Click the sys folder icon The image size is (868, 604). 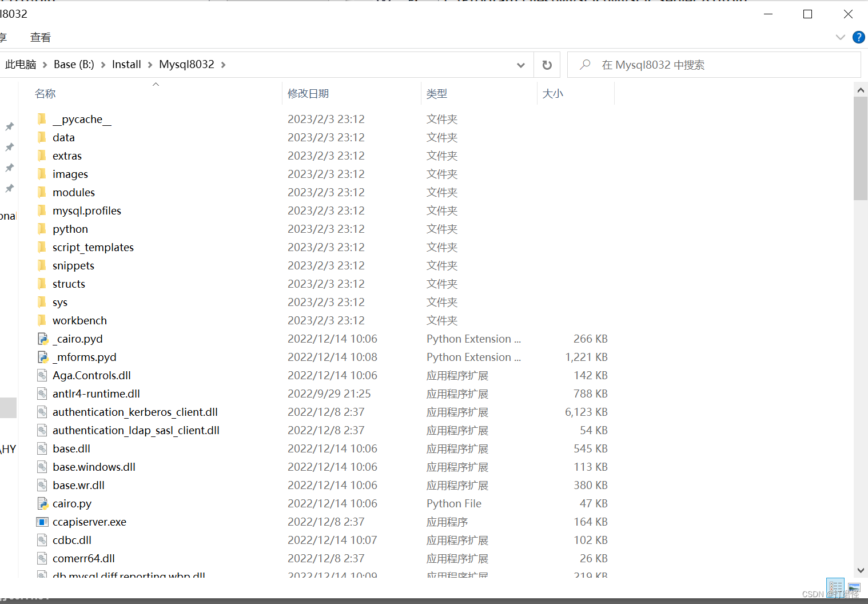tap(42, 302)
